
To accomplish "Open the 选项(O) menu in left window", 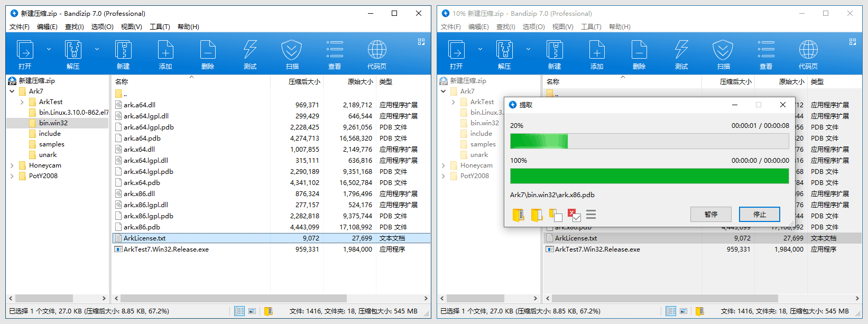I will [102, 27].
